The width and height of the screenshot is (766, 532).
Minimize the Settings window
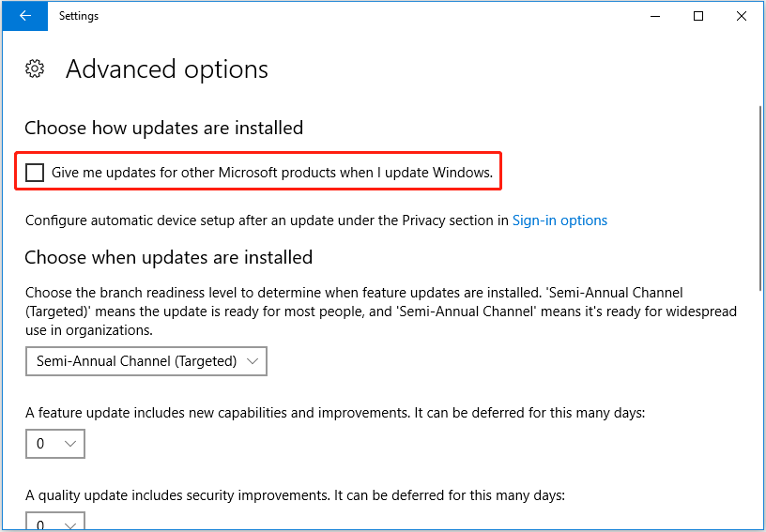tap(654, 16)
